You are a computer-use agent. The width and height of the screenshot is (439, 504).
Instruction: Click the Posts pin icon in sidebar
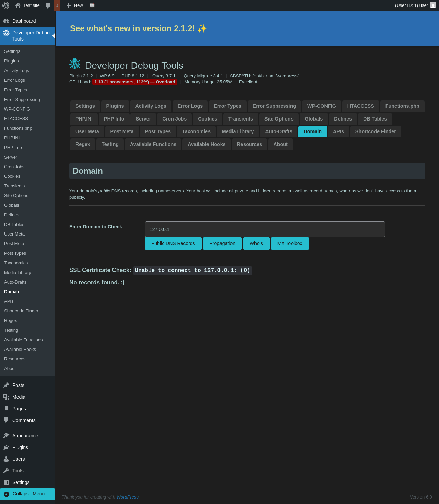(x=6, y=385)
